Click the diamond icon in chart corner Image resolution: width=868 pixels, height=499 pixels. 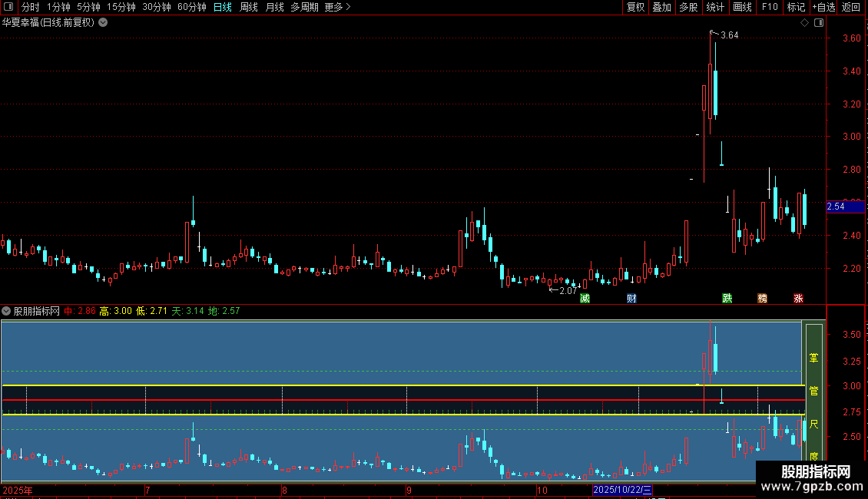coord(804,23)
